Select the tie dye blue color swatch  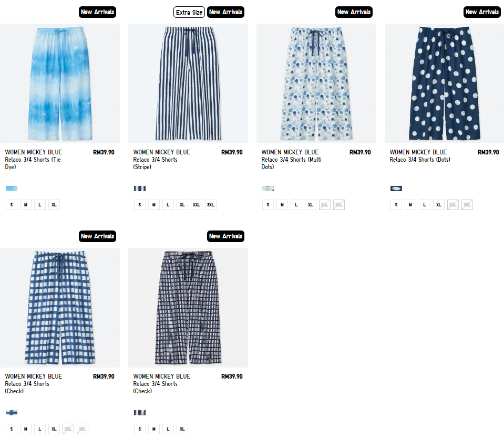(12, 188)
